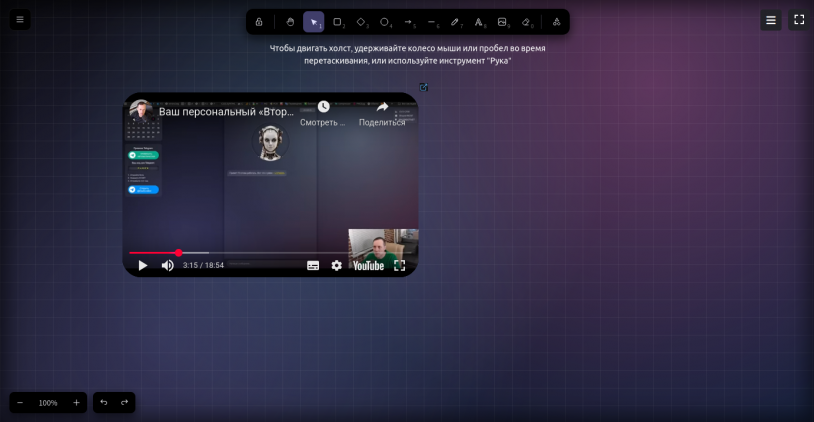The width and height of the screenshot is (814, 422).
Task: Click the video progress bar scrubber
Action: tap(178, 253)
